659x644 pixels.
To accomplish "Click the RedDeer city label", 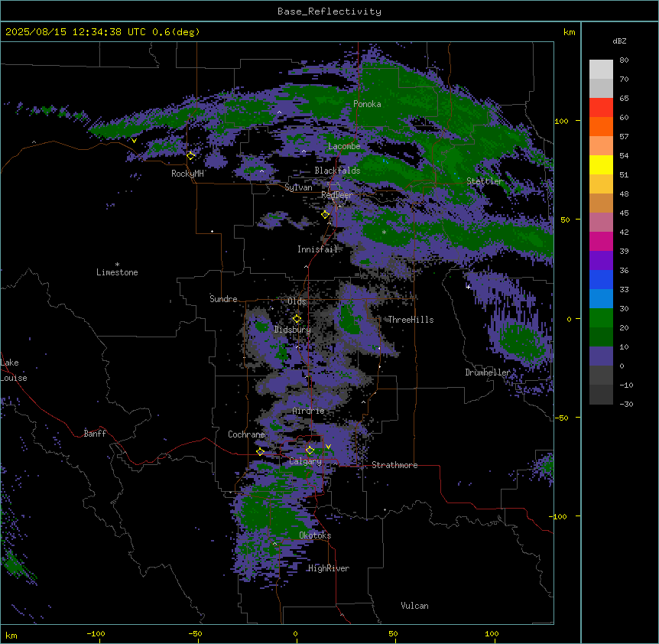I will click(x=337, y=194).
